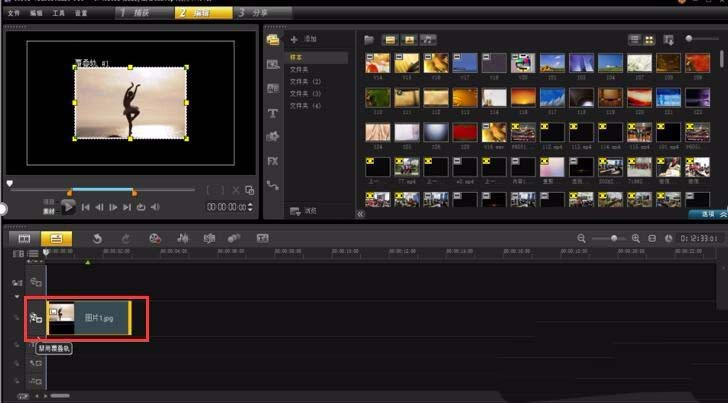Zoom in on the timeline

635,238
